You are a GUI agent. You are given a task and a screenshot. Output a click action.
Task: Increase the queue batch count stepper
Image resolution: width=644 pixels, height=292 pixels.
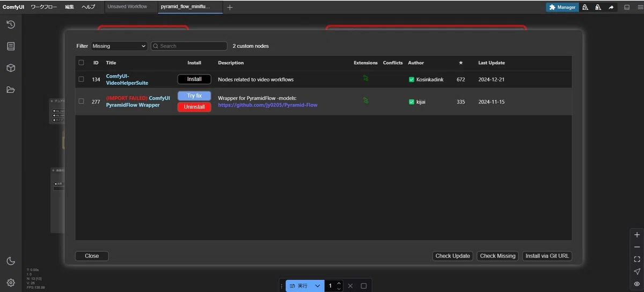pyautogui.click(x=339, y=283)
